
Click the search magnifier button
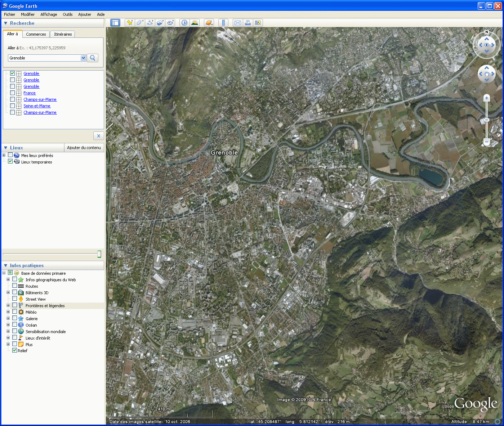click(93, 58)
